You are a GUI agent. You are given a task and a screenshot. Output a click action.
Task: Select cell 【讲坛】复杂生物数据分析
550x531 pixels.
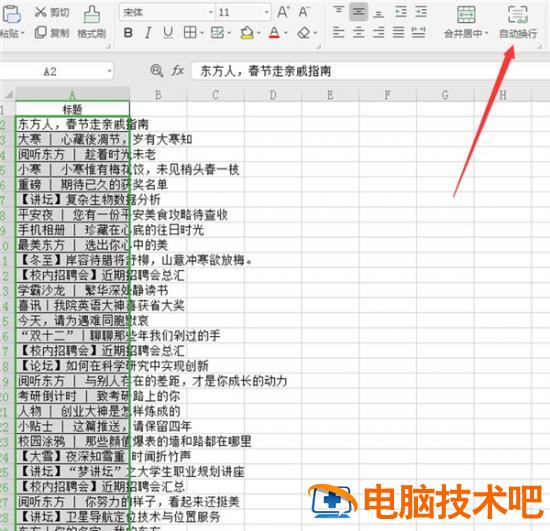tap(72, 200)
